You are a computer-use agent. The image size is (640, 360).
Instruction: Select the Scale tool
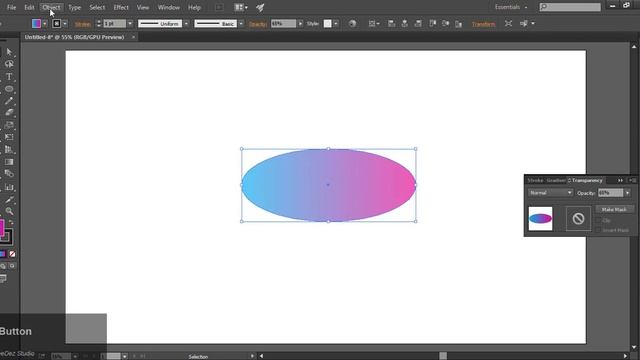tap(9, 125)
